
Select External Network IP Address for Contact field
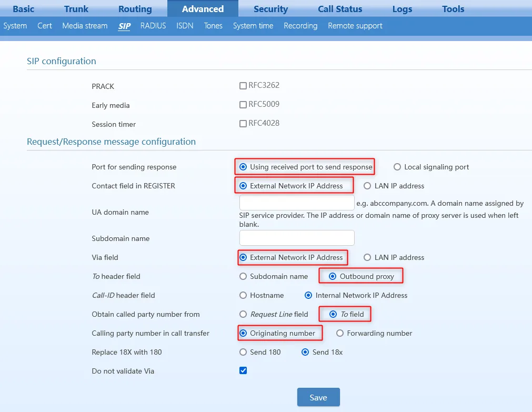tap(243, 186)
